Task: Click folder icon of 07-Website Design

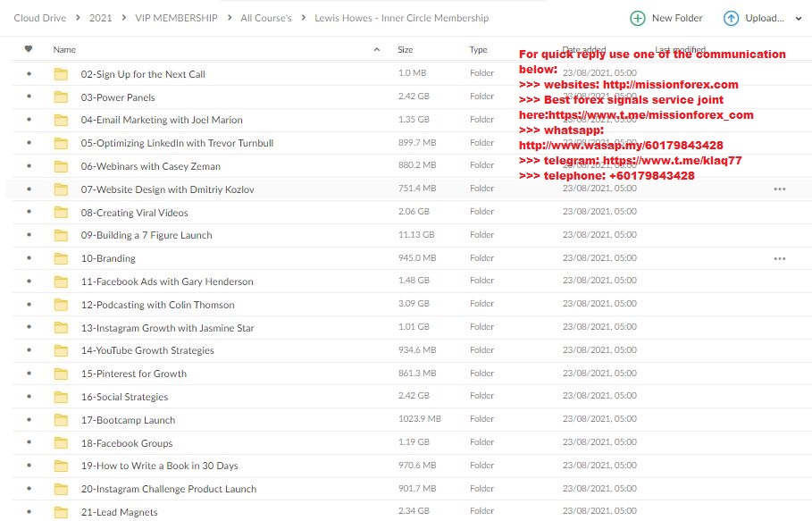Action: [61, 189]
